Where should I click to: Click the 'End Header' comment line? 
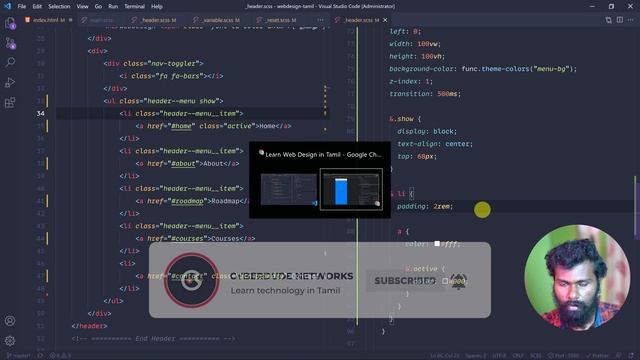[153, 339]
